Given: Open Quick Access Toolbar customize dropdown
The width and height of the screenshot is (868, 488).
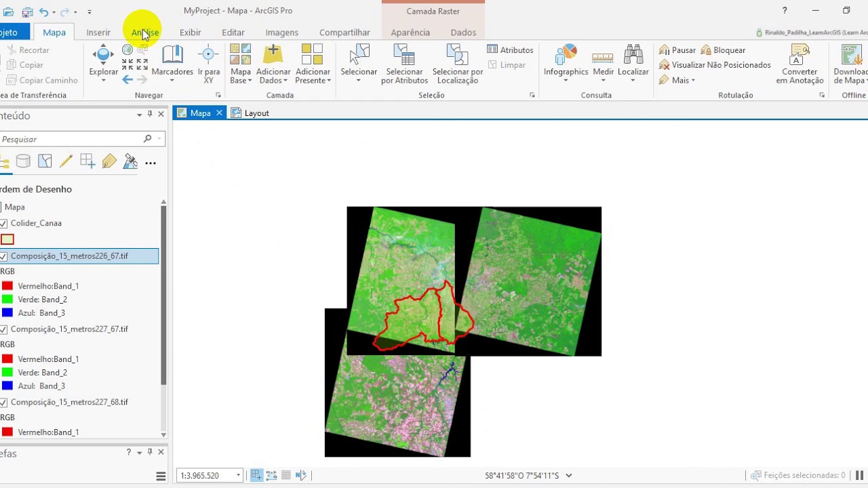Looking at the screenshot, I should pos(89,12).
